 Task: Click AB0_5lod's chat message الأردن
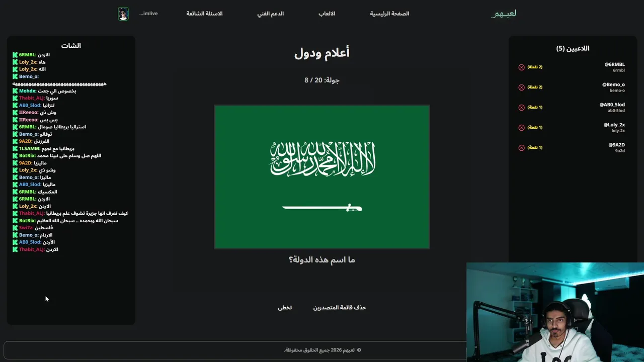(x=49, y=242)
